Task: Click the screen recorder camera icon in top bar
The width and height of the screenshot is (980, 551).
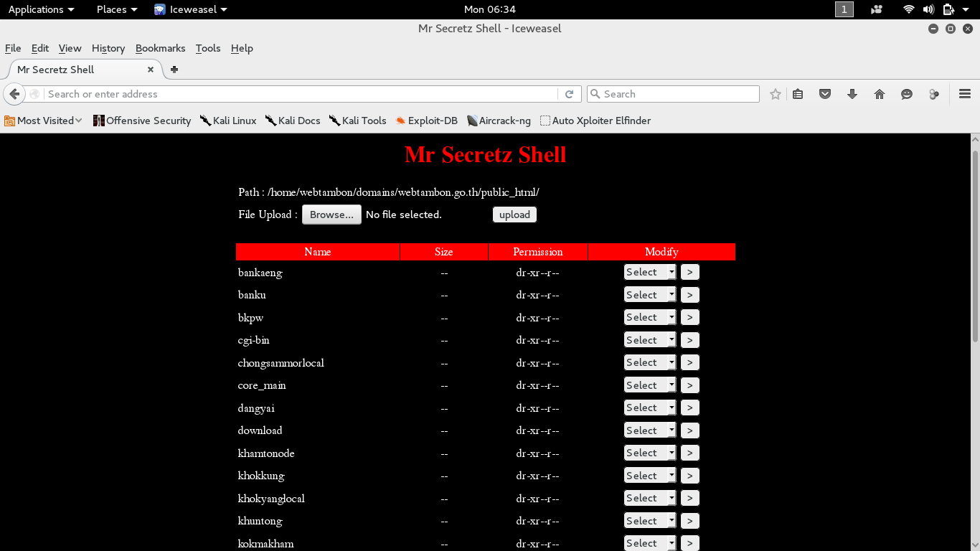Action: click(876, 9)
